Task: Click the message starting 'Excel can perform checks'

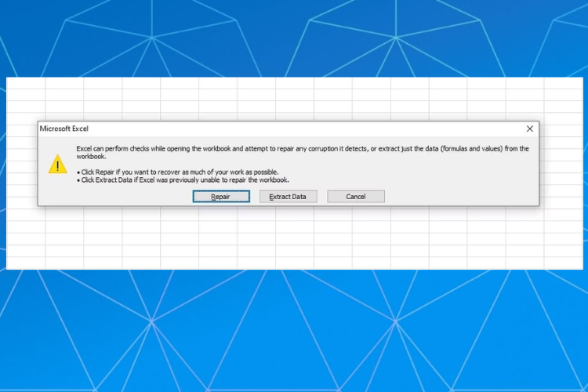Action: (303, 152)
